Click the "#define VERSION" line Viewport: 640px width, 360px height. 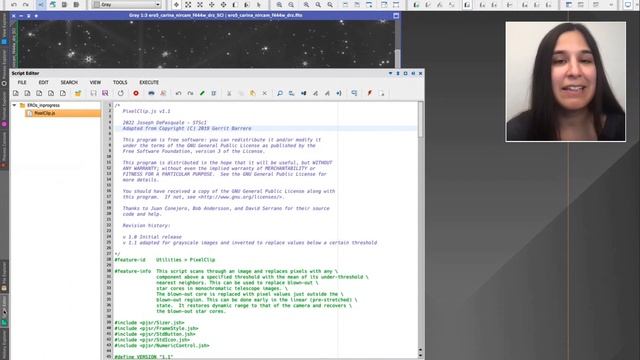tap(144, 357)
